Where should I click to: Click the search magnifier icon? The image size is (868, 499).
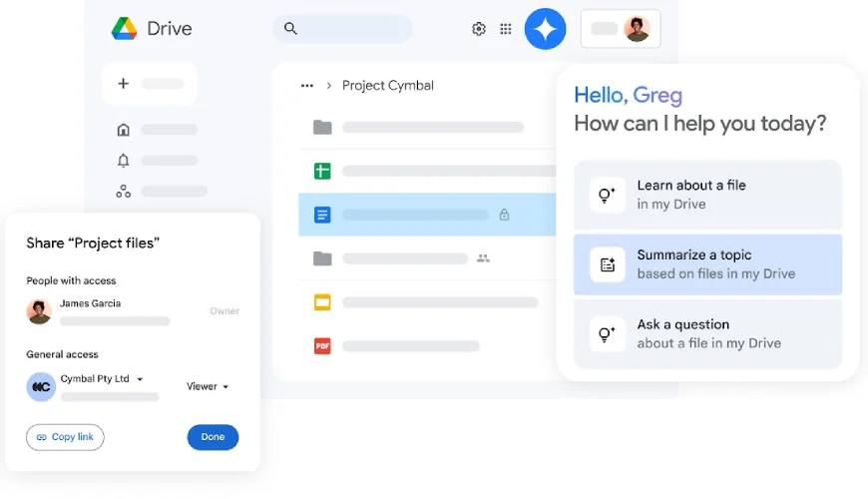point(290,28)
